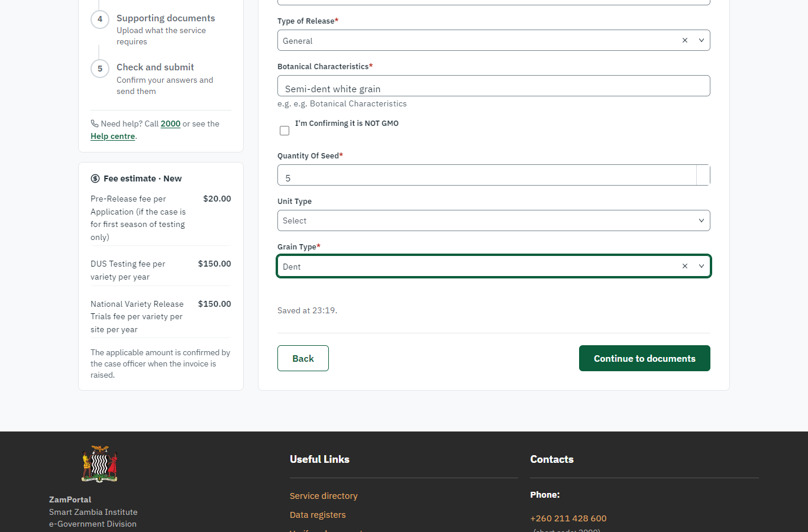This screenshot has width=808, height=532.
Task: Open Check and submit step title
Action: coord(155,67)
